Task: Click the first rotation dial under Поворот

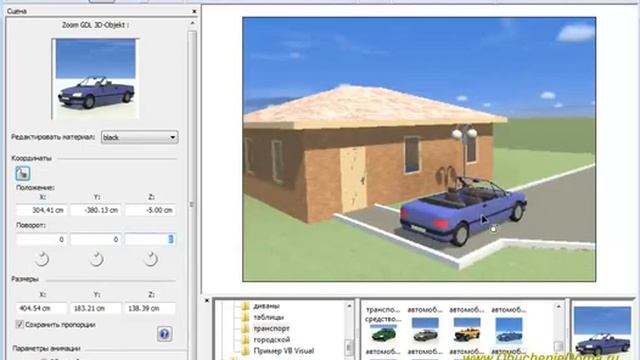Action: click(42, 259)
